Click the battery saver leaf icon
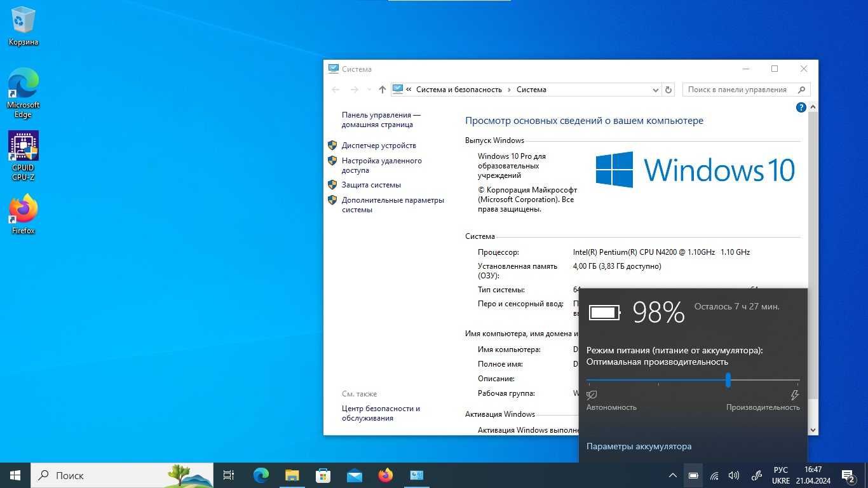The height and width of the screenshot is (488, 868). click(x=592, y=395)
